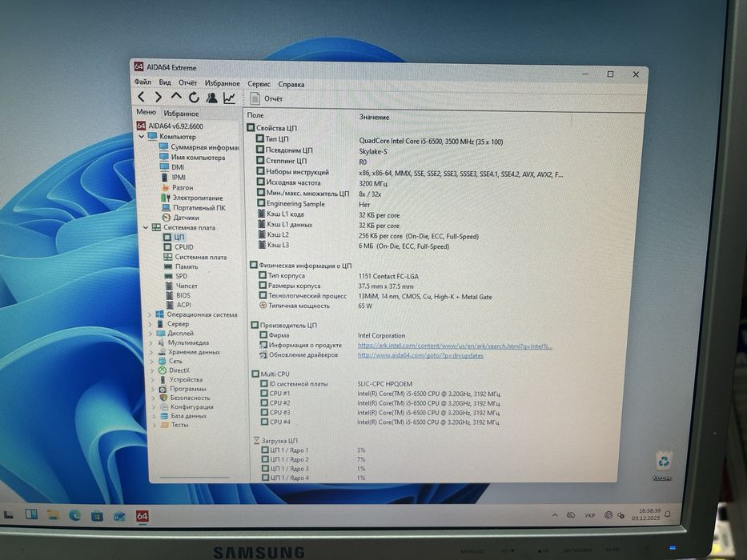Open the Память memory item

point(181,266)
